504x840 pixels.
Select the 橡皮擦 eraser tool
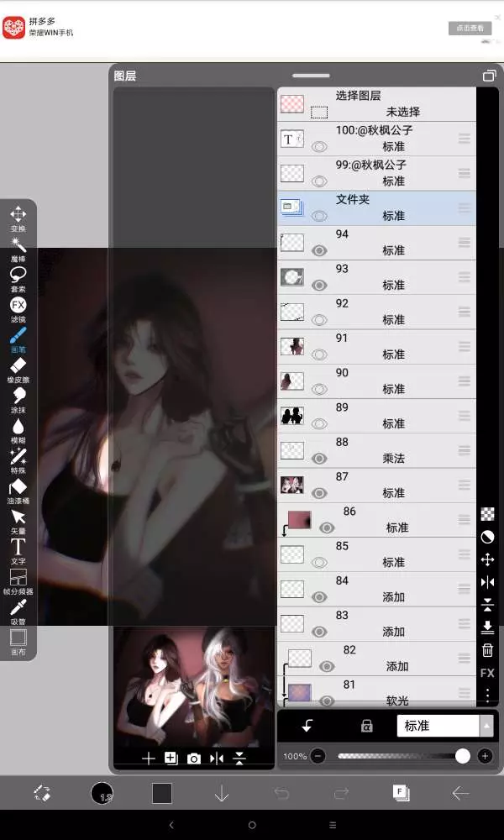[x=18, y=370]
